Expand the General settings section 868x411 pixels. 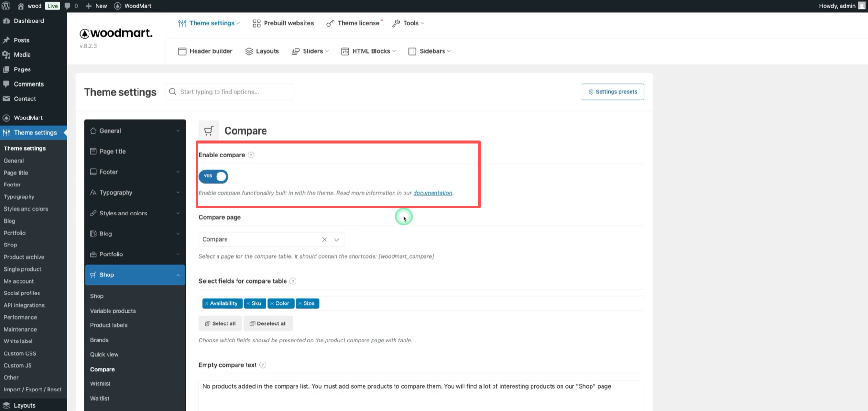click(135, 131)
